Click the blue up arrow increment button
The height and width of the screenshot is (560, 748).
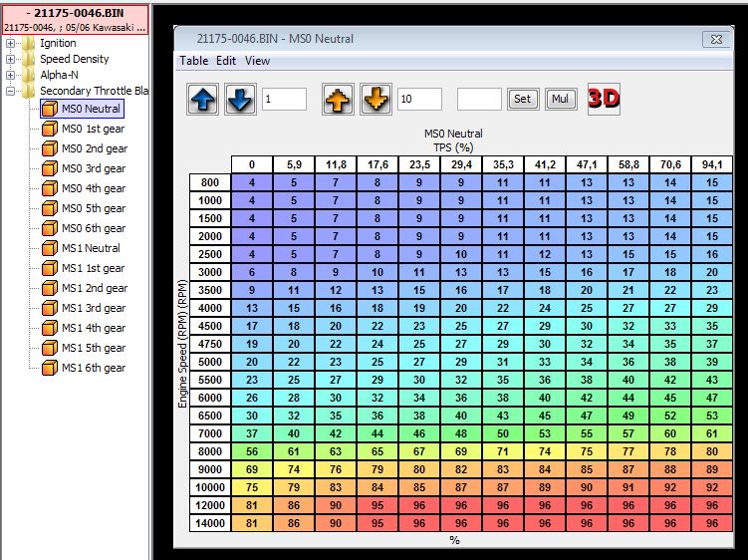(x=203, y=100)
